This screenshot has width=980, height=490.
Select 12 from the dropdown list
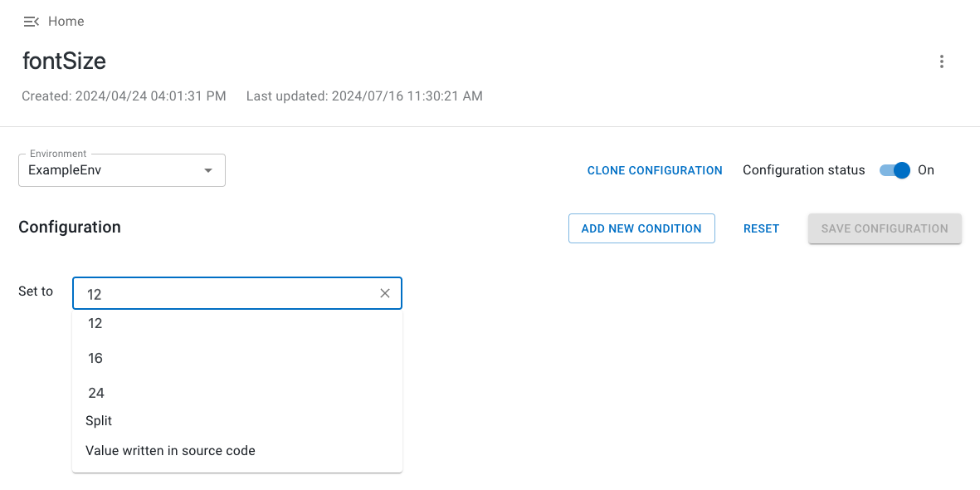pos(95,324)
